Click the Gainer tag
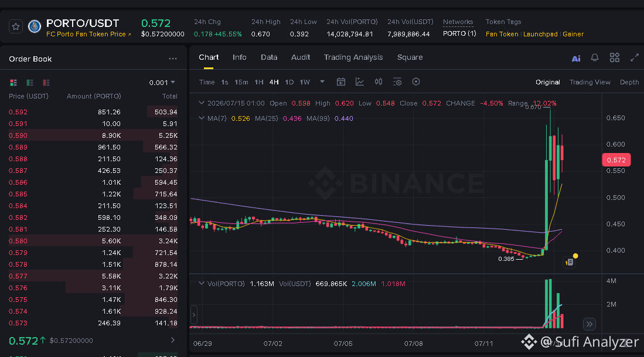 coord(573,34)
